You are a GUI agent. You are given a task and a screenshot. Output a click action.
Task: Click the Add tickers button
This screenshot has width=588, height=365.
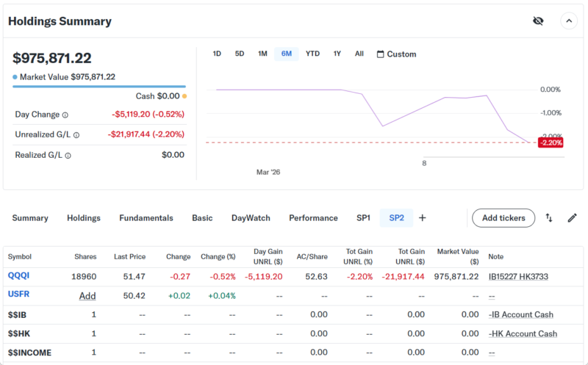pos(503,218)
